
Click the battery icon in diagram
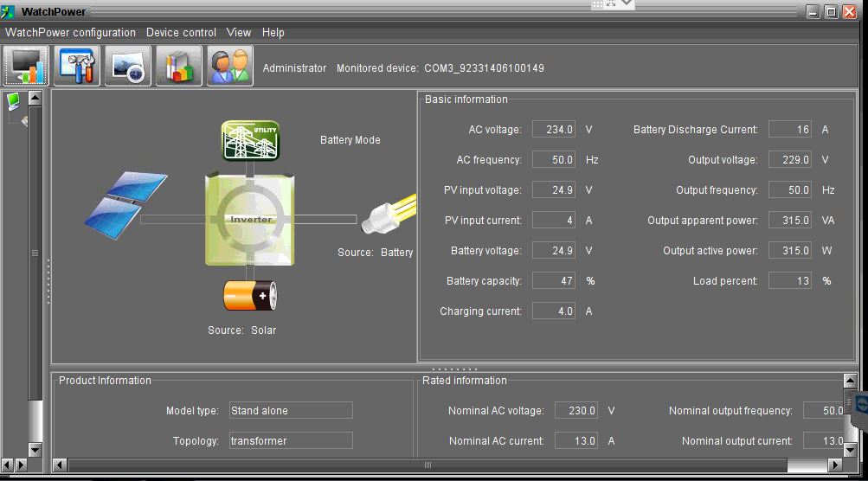click(x=249, y=295)
